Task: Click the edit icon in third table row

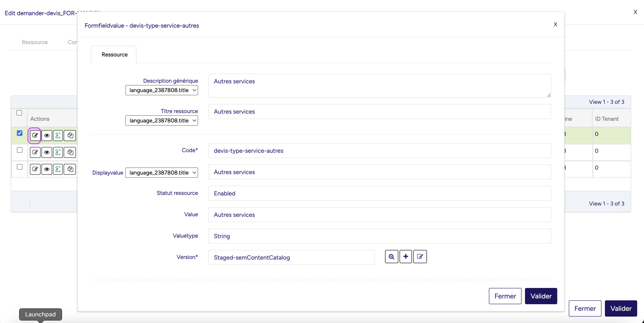Action: click(35, 169)
